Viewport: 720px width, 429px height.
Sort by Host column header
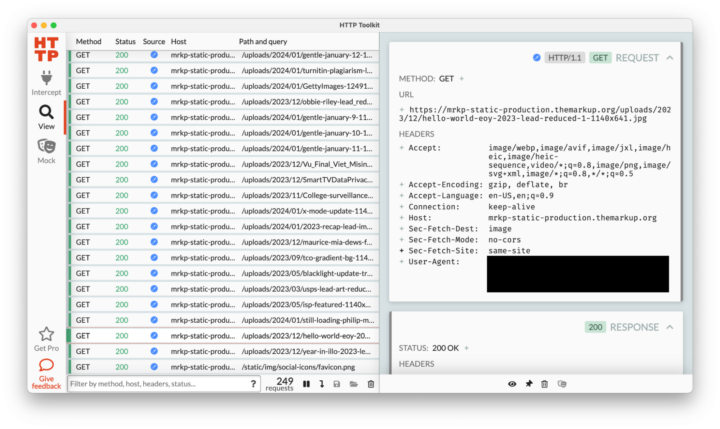[179, 41]
